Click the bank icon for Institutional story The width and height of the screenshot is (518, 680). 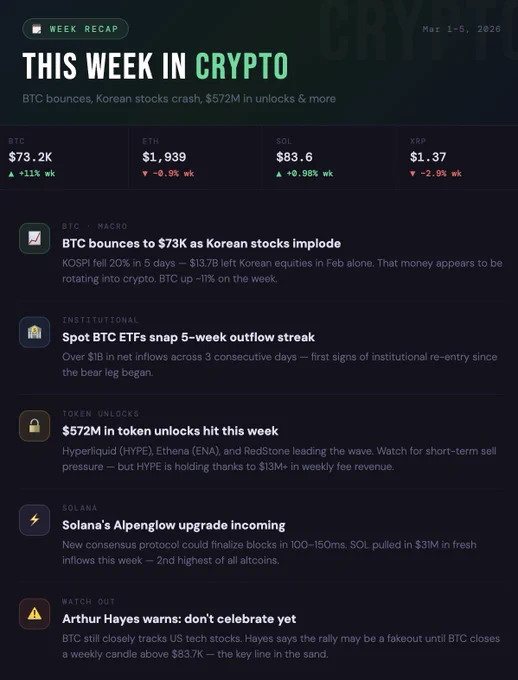[x=34, y=332]
